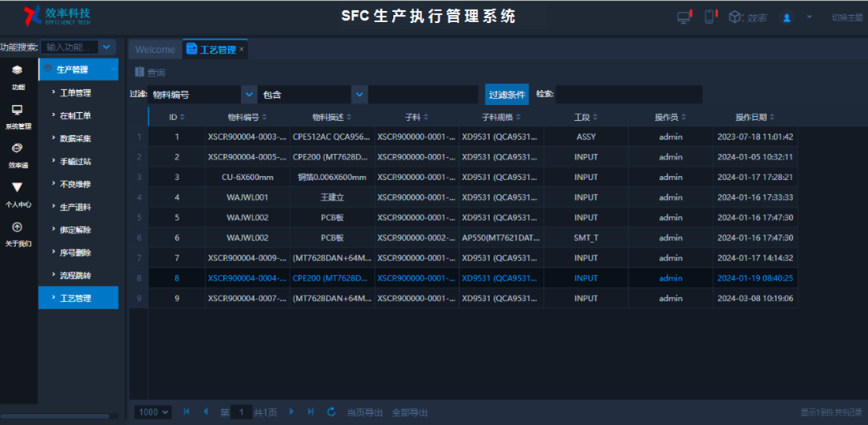Sort by the 操作日期 column header
This screenshot has width=868, height=425.
[x=755, y=117]
